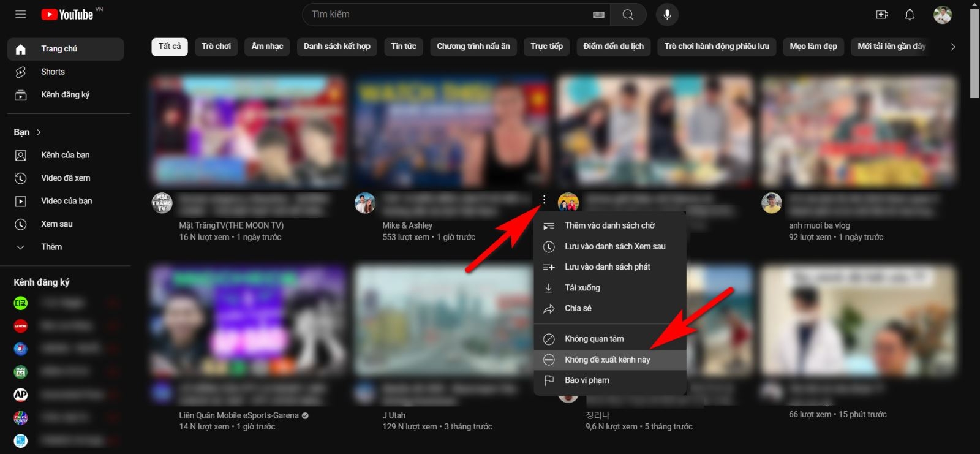Click Mặt Trăng TV channel avatar
The width and height of the screenshot is (980, 454).
[162, 203]
